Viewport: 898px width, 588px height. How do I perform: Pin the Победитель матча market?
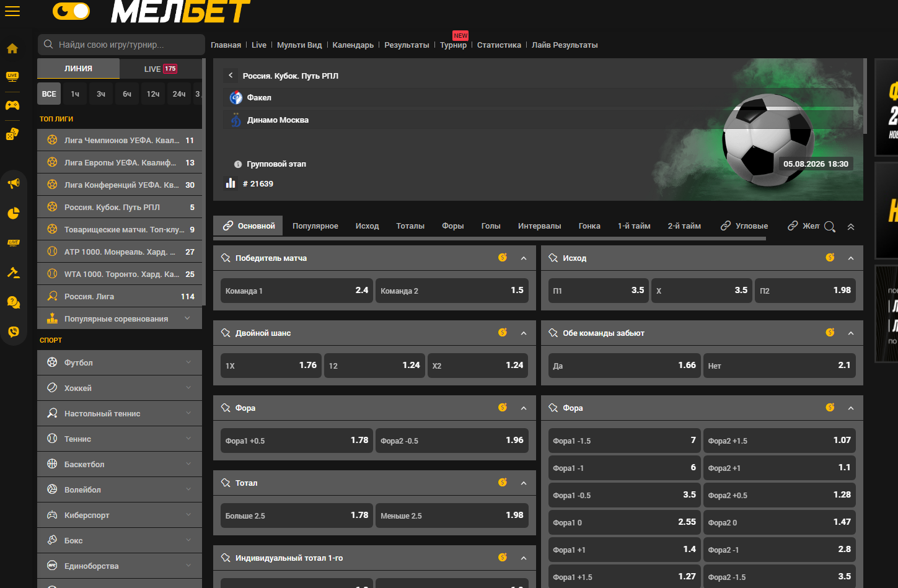click(x=226, y=258)
